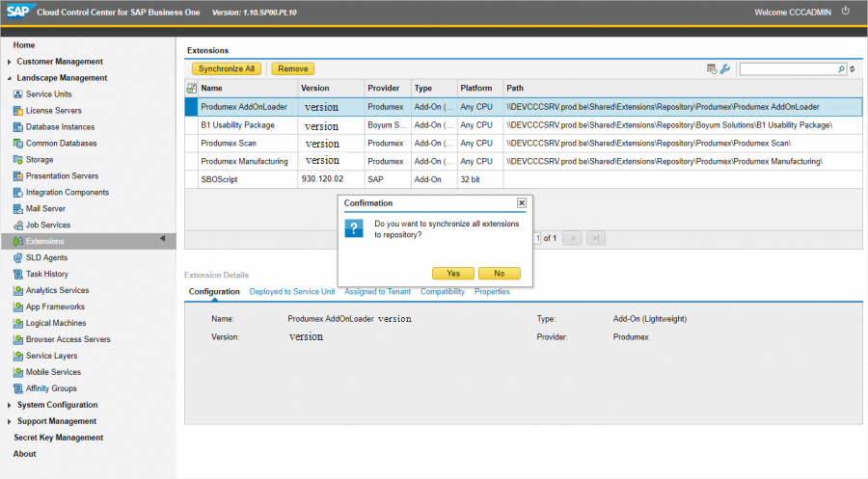Image resolution: width=868 pixels, height=479 pixels.
Task: Open Mail Server from the sidebar
Action: 45,208
